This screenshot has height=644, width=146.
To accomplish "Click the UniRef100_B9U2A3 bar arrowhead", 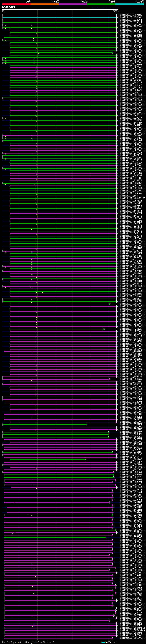I will point(85,460).
